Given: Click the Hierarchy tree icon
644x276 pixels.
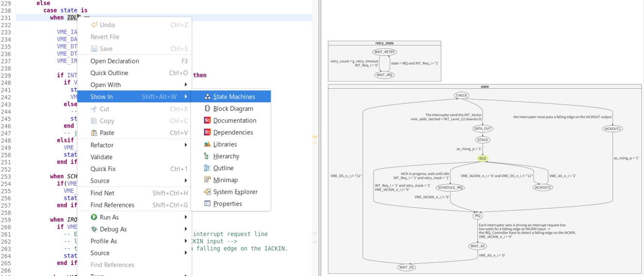Looking at the screenshot, I should point(207,156).
